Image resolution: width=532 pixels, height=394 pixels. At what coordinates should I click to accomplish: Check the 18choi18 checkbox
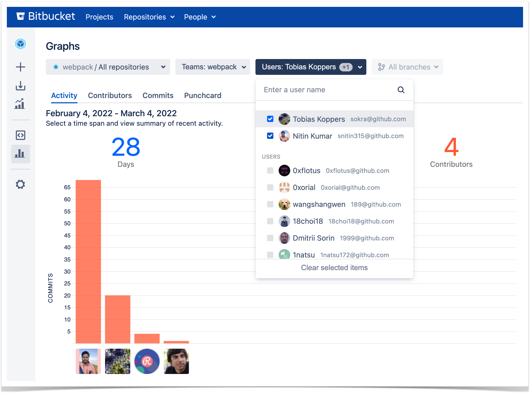coord(270,221)
